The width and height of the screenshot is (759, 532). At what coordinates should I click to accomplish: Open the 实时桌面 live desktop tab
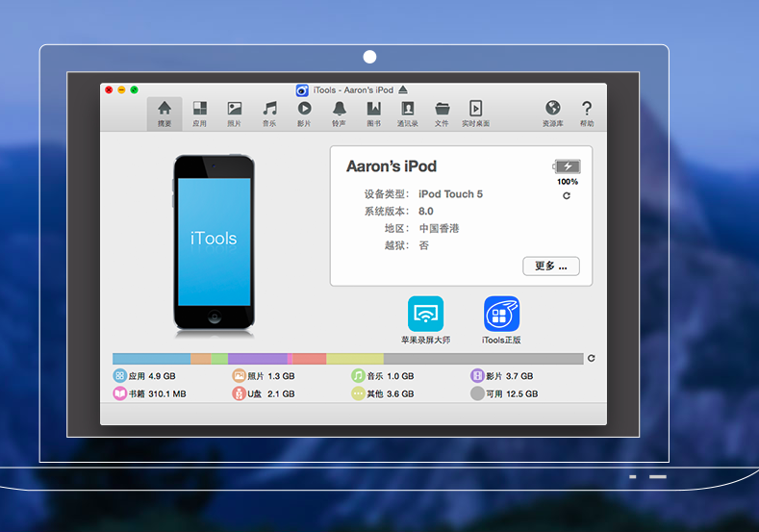pos(475,114)
